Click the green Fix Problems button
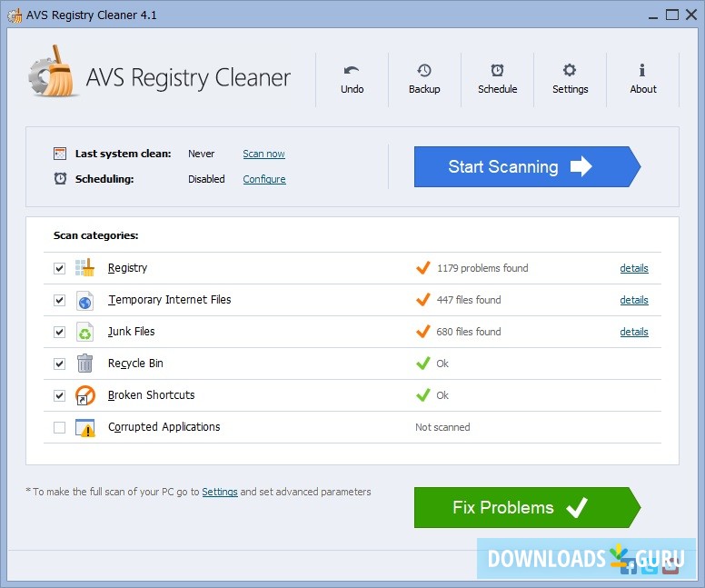Image resolution: width=705 pixels, height=588 pixels. pos(527,507)
